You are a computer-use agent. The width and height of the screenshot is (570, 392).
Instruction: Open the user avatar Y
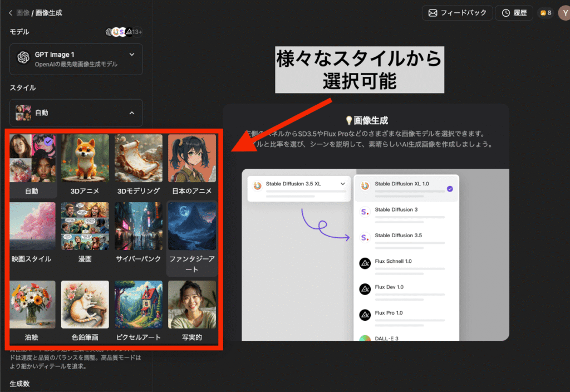click(564, 13)
